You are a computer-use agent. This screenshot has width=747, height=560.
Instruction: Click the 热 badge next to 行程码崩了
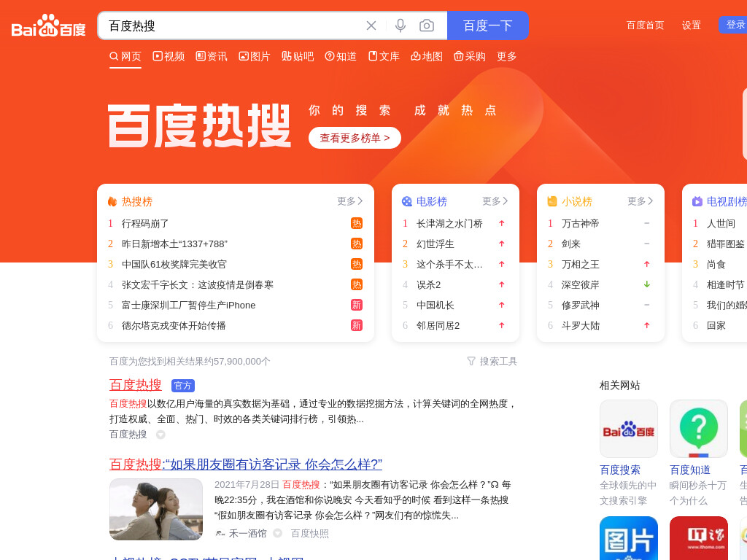[x=356, y=223]
